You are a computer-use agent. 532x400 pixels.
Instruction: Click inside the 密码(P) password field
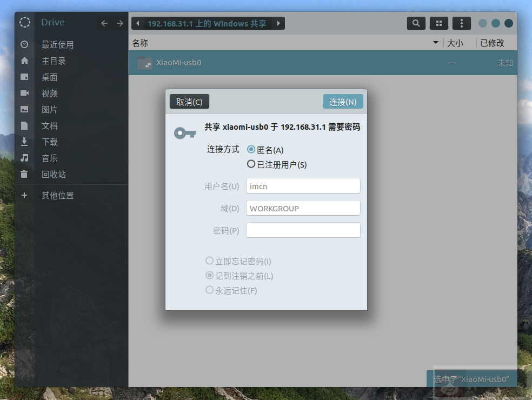coord(303,230)
